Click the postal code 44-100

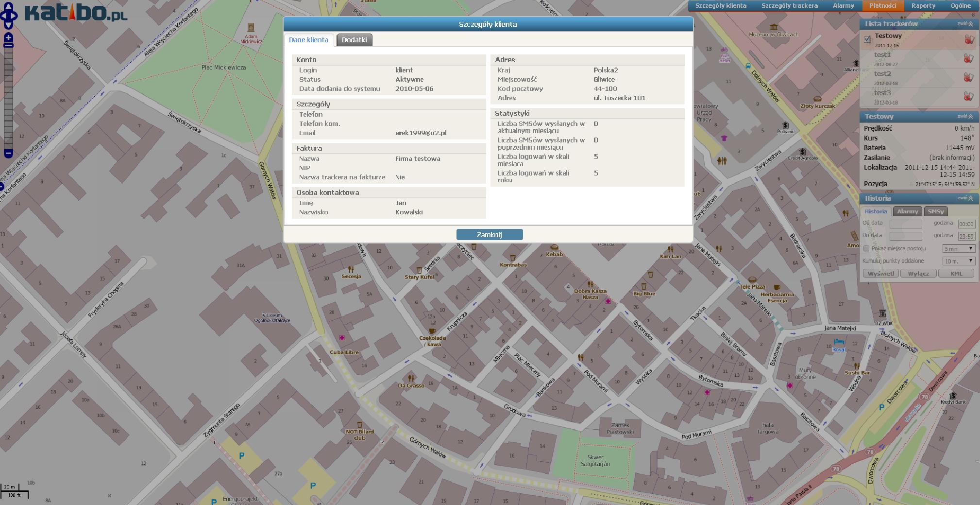(x=605, y=88)
